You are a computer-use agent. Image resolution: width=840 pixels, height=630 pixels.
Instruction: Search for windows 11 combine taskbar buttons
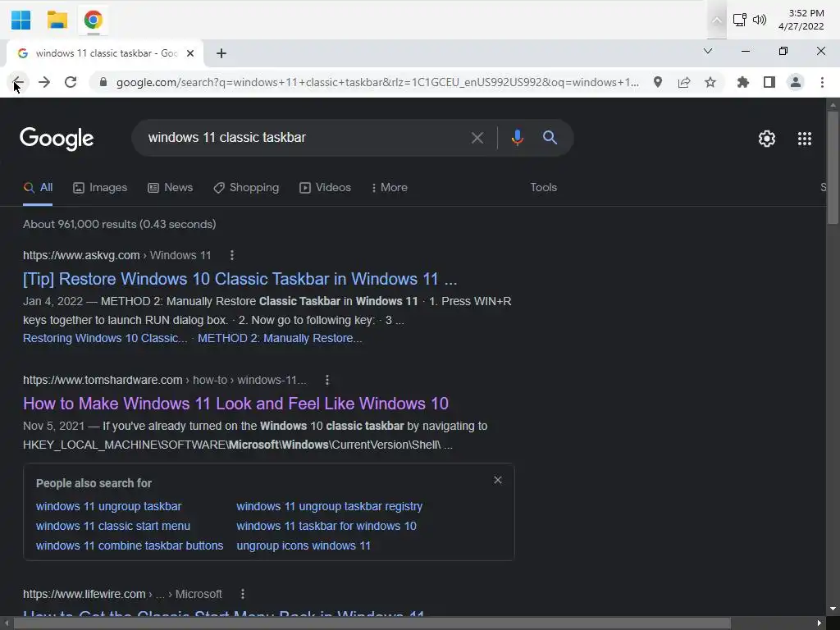pos(130,546)
